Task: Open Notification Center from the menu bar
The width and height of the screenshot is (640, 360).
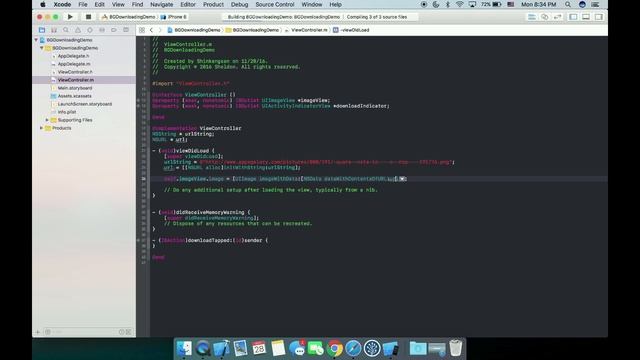Action: click(x=595, y=4)
